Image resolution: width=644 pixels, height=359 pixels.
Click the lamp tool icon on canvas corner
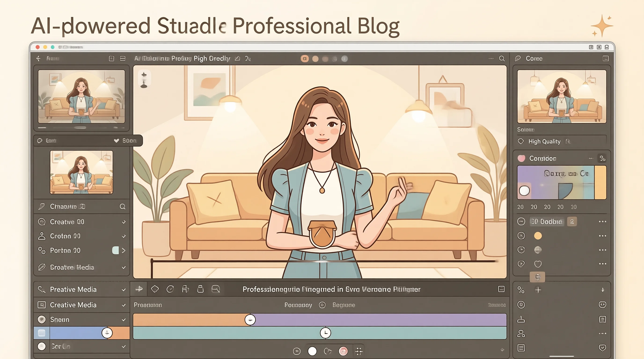[x=144, y=80]
